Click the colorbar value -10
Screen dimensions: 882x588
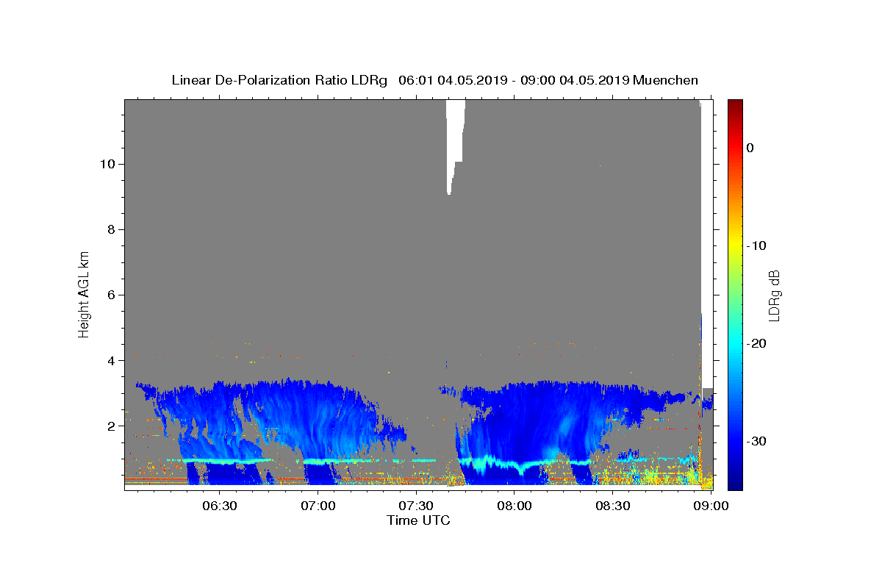tap(756, 245)
